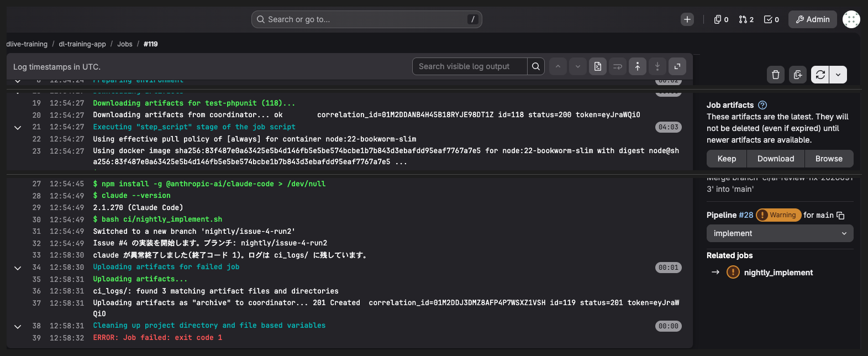Viewport: 868px width, 356px height.
Task: Open job artifacts help question icon
Action: [762, 105]
